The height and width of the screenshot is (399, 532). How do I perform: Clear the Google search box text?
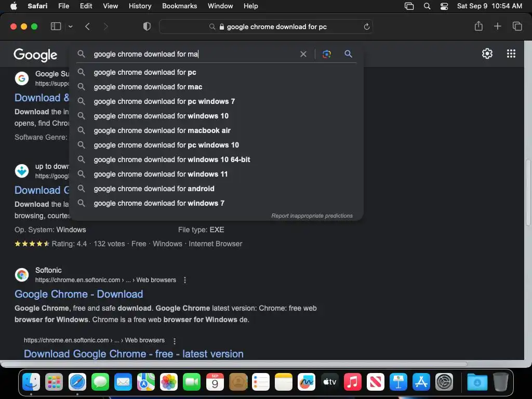tap(303, 54)
